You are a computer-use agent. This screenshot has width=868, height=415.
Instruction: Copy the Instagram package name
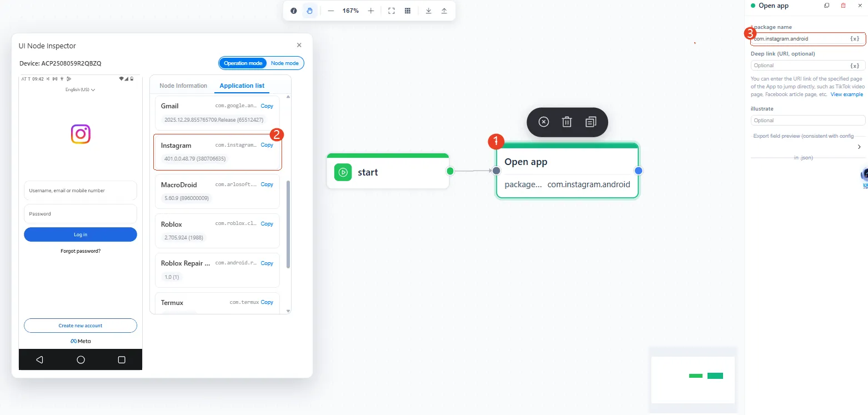click(267, 145)
